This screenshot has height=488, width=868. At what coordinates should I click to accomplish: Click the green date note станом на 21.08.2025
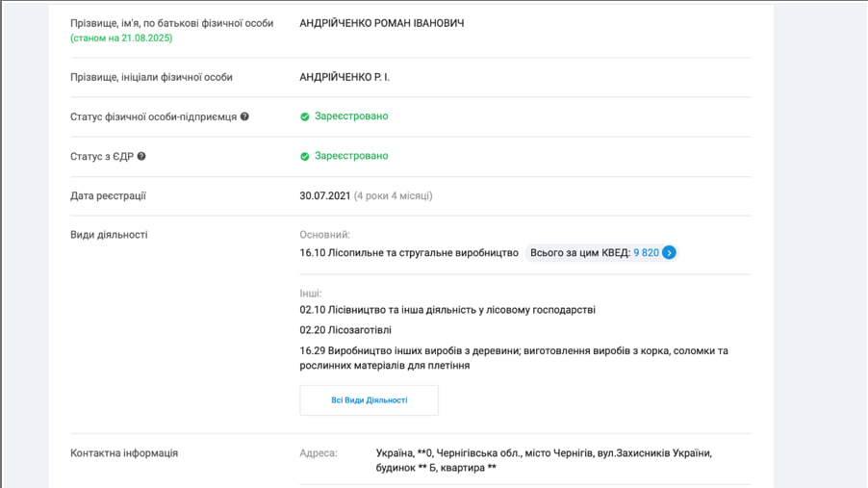pyautogui.click(x=121, y=39)
